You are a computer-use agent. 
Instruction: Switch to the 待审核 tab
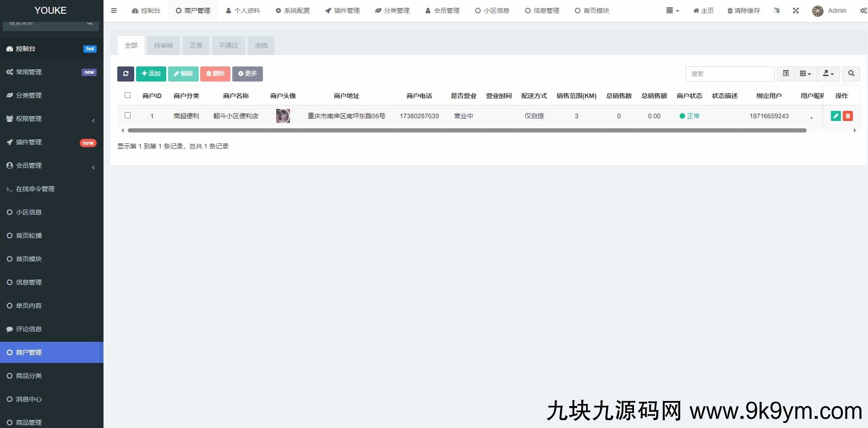[x=164, y=45]
